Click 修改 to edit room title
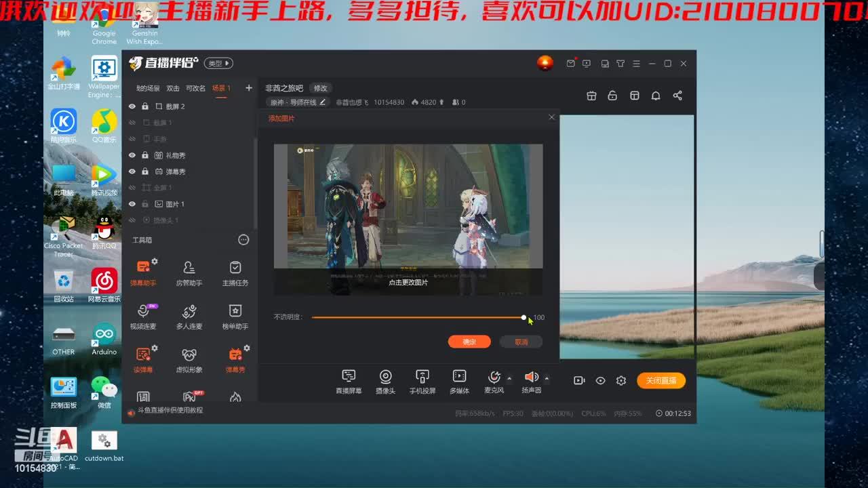 321,88
